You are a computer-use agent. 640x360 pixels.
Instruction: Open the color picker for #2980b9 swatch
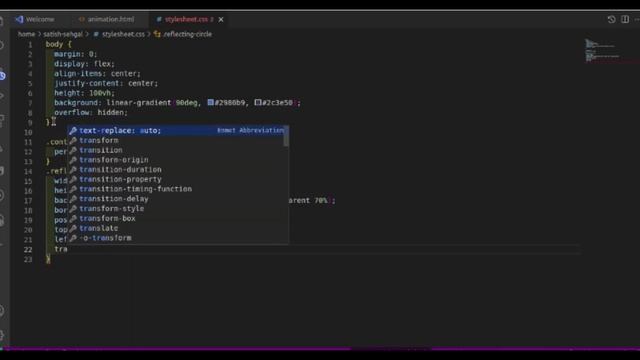coord(211,102)
